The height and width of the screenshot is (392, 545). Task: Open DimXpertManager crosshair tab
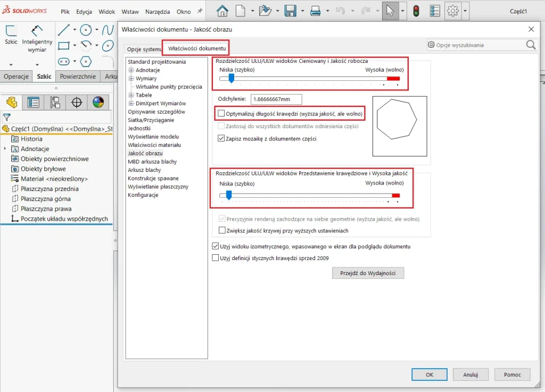(77, 103)
